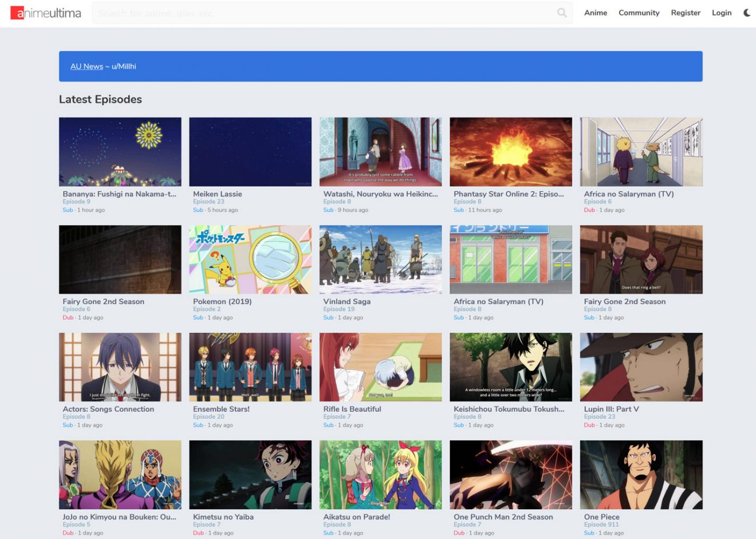The image size is (756, 539).
Task: Click the Kimetsu no Yaiba title
Action: 223,517
